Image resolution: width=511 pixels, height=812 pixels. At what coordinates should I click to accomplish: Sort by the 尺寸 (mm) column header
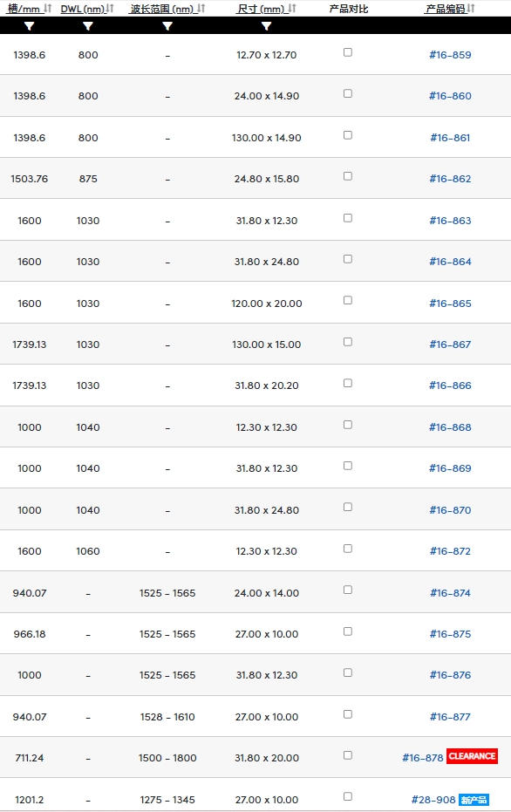pyautogui.click(x=266, y=9)
